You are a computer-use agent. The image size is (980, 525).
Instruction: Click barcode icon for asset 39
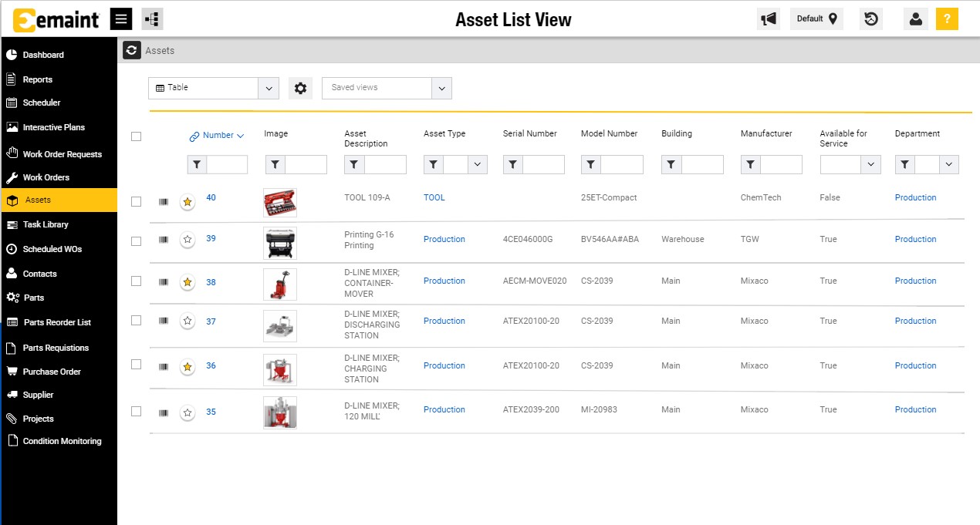click(x=163, y=240)
